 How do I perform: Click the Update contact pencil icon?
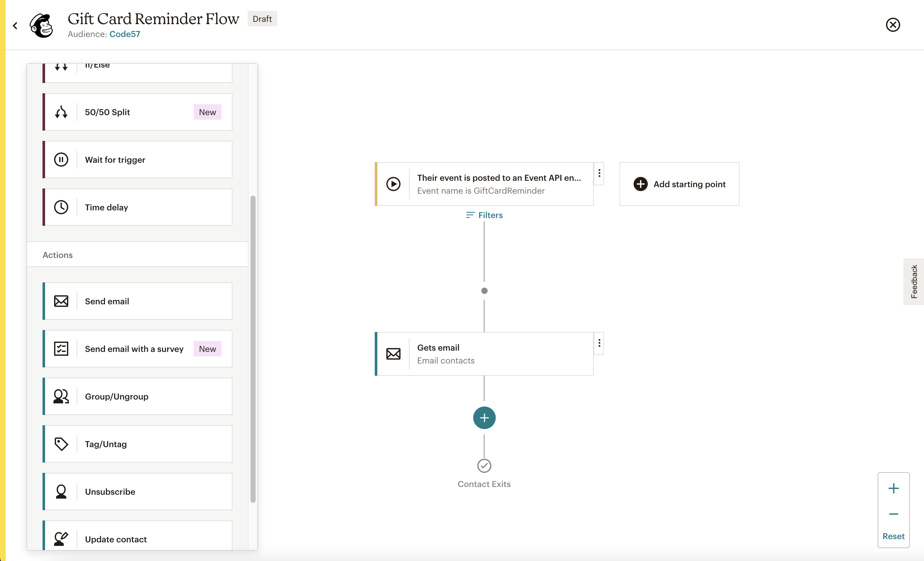pyautogui.click(x=61, y=539)
